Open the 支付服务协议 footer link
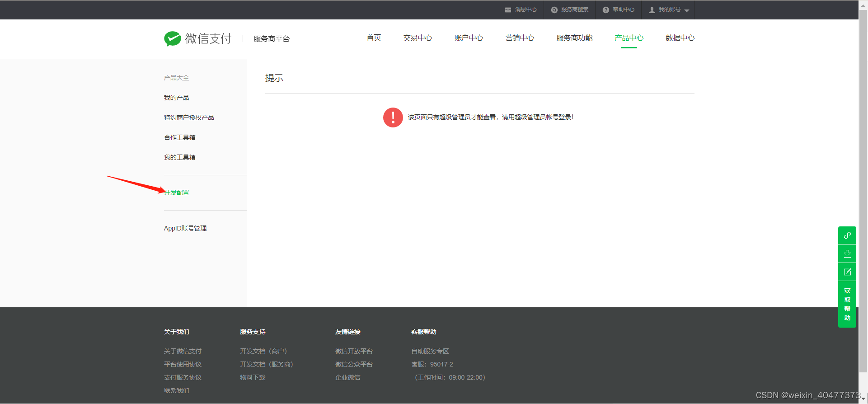Screen dimensions: 868x404 point(183,377)
